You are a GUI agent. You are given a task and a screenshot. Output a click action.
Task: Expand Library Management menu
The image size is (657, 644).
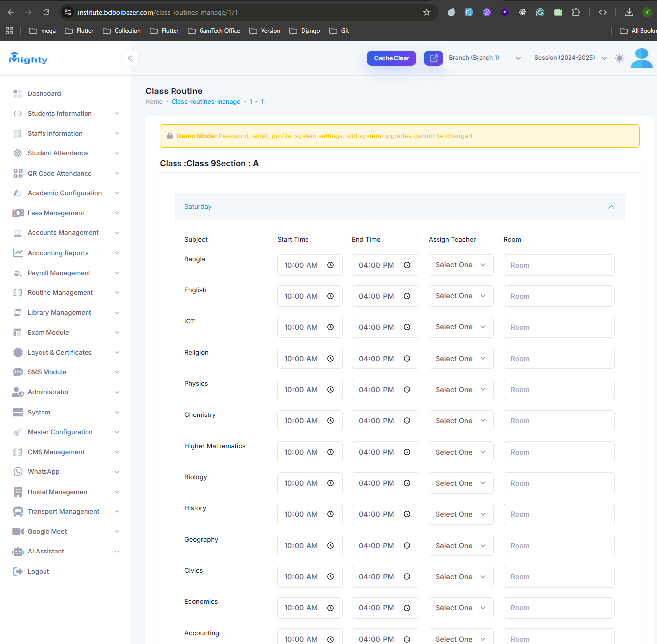tap(65, 313)
